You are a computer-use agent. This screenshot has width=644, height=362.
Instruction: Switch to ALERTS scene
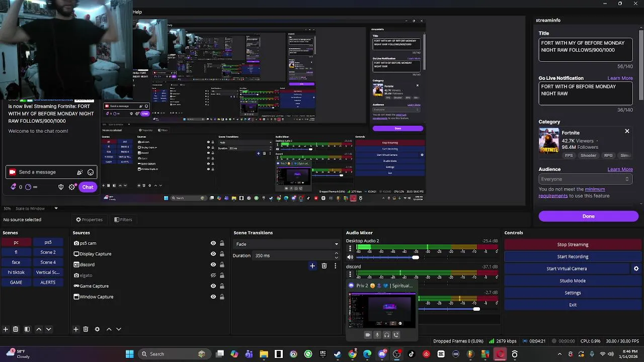pos(48,283)
